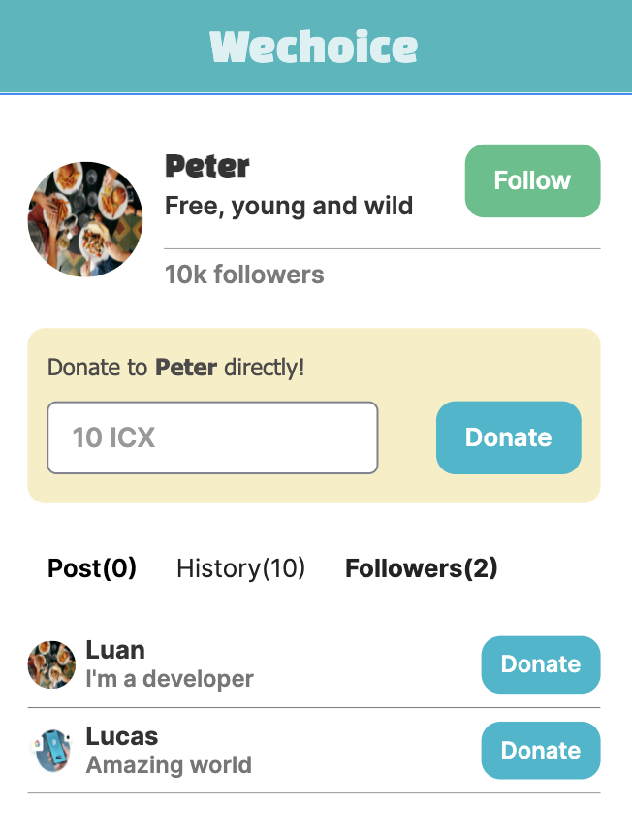Open the History(10) tab
This screenshot has height=840, width=632.
[x=240, y=568]
